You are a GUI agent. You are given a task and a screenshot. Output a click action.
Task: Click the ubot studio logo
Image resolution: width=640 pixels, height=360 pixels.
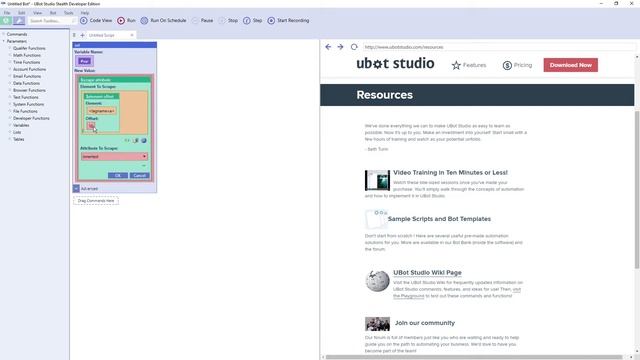coord(395,64)
